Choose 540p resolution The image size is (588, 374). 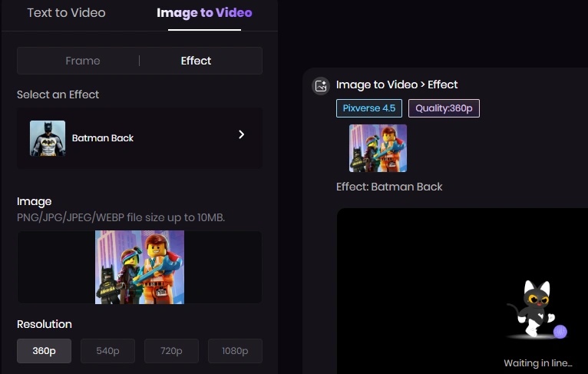point(107,351)
